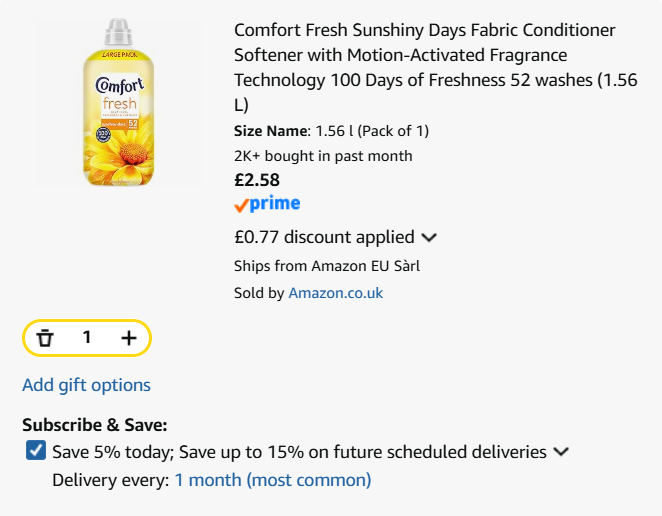
Task: Click the £2.58 price
Action: click(x=257, y=180)
